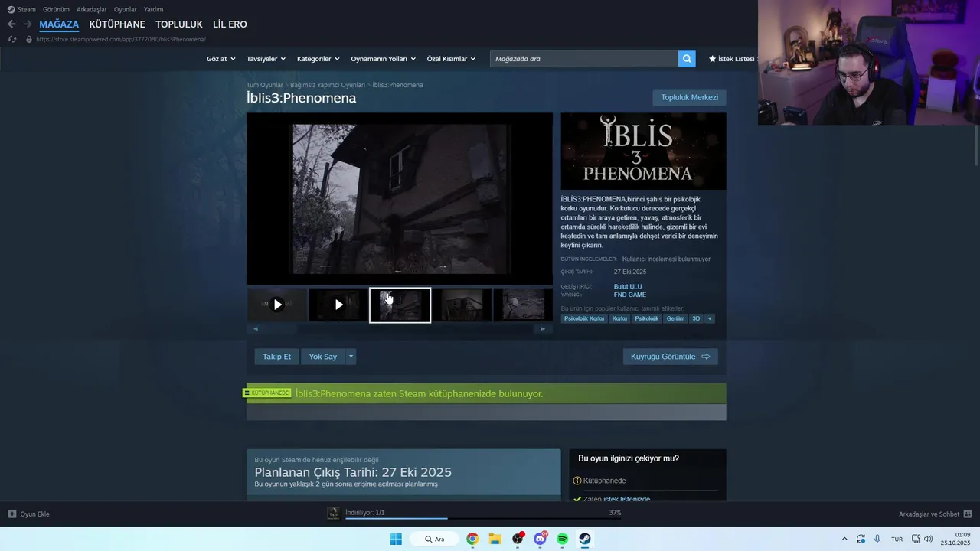Select the fifth screenshot thumbnail
Viewport: 980px width, 551px height.
(x=523, y=305)
